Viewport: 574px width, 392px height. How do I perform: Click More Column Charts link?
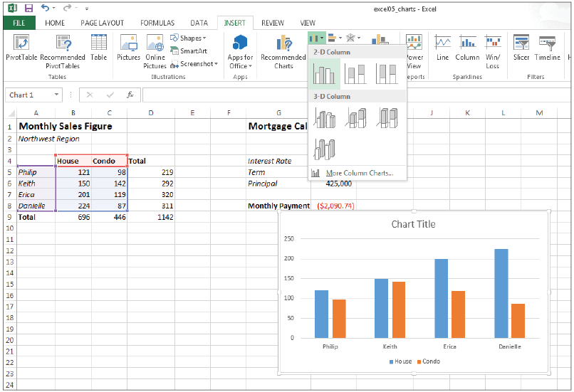[x=358, y=173]
